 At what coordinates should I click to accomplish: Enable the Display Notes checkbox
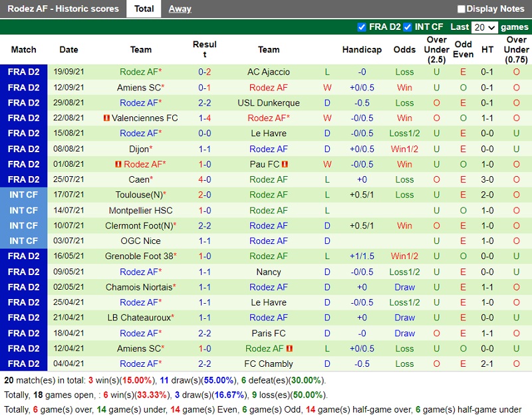(x=462, y=9)
